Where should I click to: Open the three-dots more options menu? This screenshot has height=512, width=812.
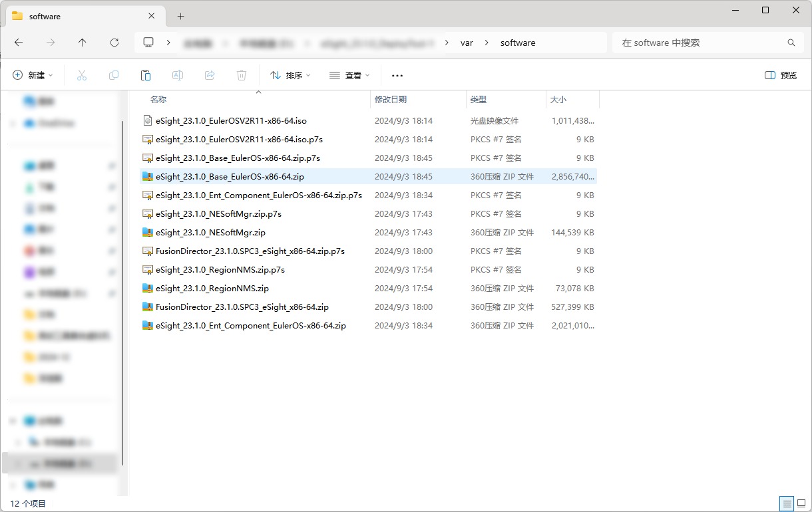pyautogui.click(x=397, y=76)
